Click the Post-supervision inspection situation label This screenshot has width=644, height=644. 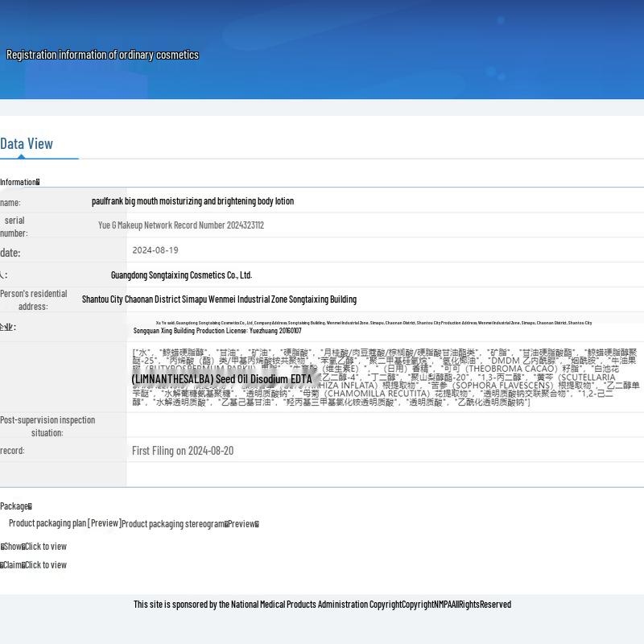pos(47,426)
